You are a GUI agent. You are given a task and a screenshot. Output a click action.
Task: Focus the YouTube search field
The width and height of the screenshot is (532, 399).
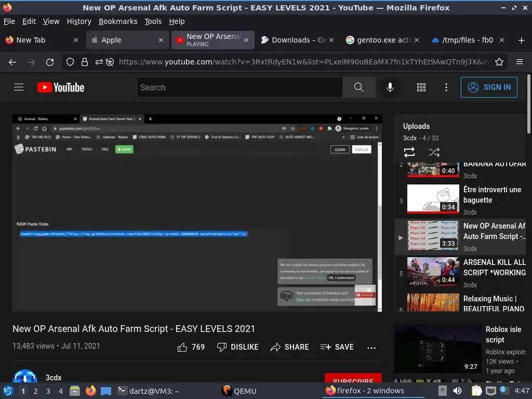pyautogui.click(x=240, y=87)
